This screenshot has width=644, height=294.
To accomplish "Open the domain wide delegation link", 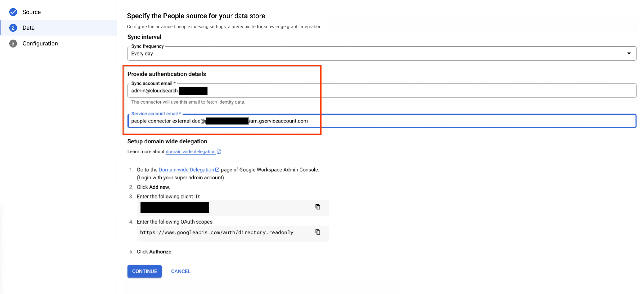I will click(x=191, y=151).
